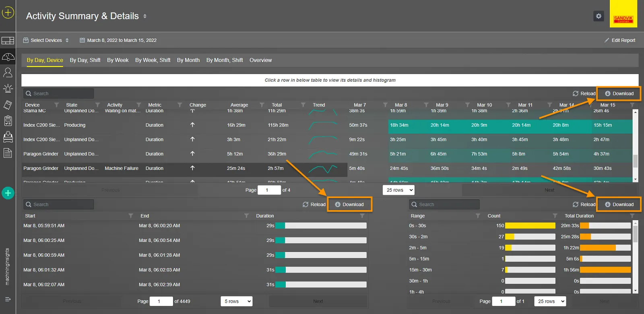Download the top activity summary table
The image size is (644, 314).
(619, 93)
